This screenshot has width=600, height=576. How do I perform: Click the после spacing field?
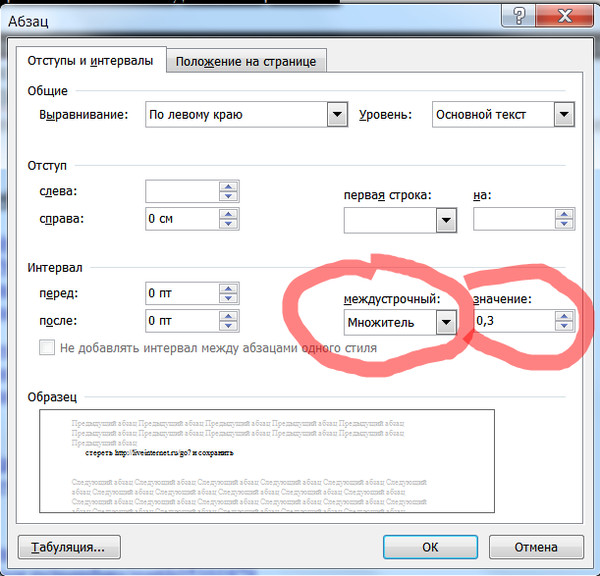pos(182,320)
